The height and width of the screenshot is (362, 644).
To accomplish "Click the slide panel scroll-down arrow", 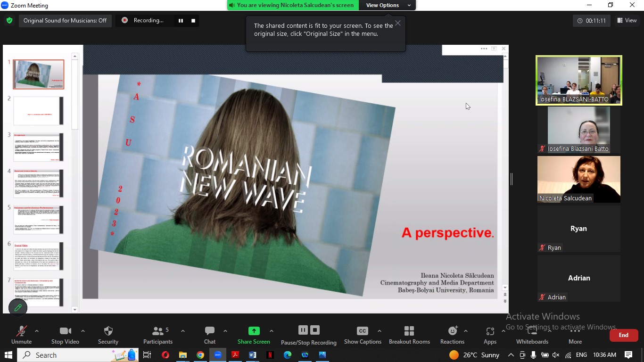I will point(74,310).
